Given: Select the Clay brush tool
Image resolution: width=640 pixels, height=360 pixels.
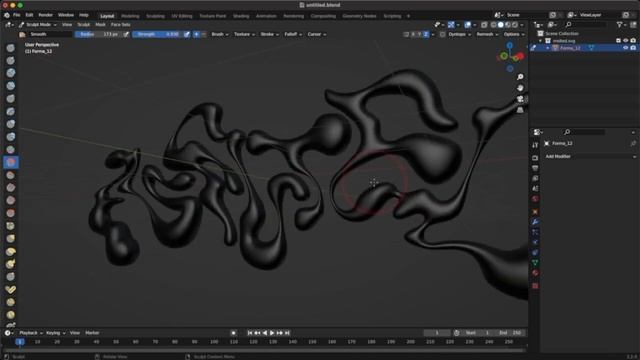Looking at the screenshot, I should click(11, 73).
